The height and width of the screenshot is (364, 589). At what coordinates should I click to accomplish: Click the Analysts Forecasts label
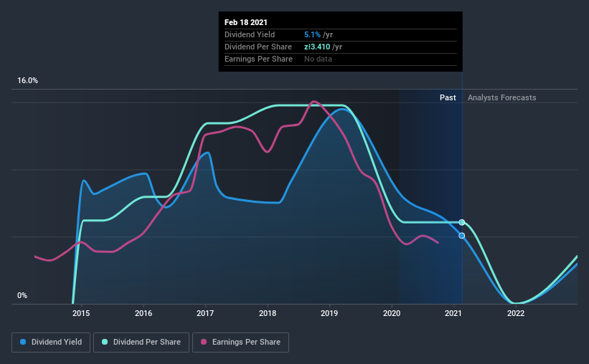click(x=502, y=97)
